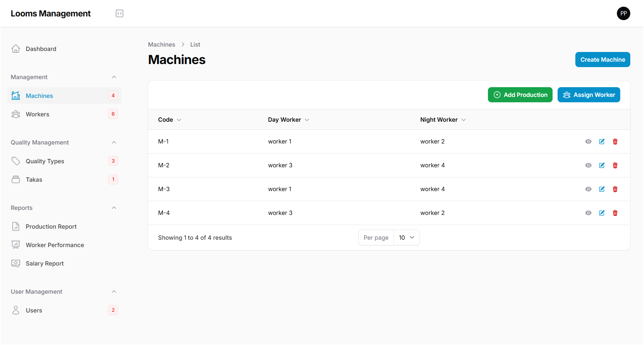Sort by the Code column

point(169,119)
